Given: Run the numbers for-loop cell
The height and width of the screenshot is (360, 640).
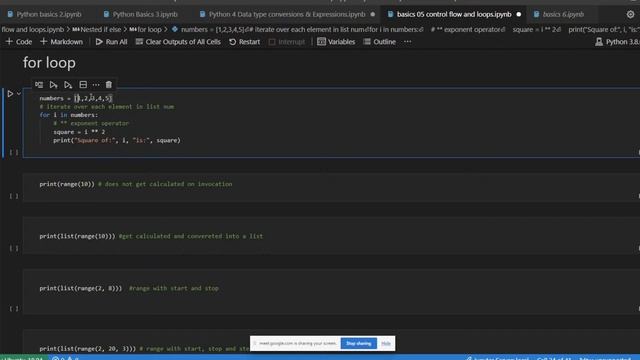Looking at the screenshot, I should coord(10,94).
